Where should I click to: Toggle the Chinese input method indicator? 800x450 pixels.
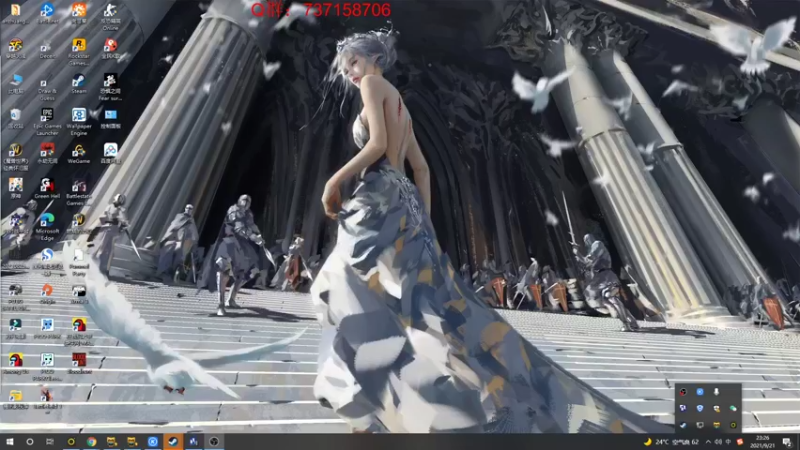[728, 442]
